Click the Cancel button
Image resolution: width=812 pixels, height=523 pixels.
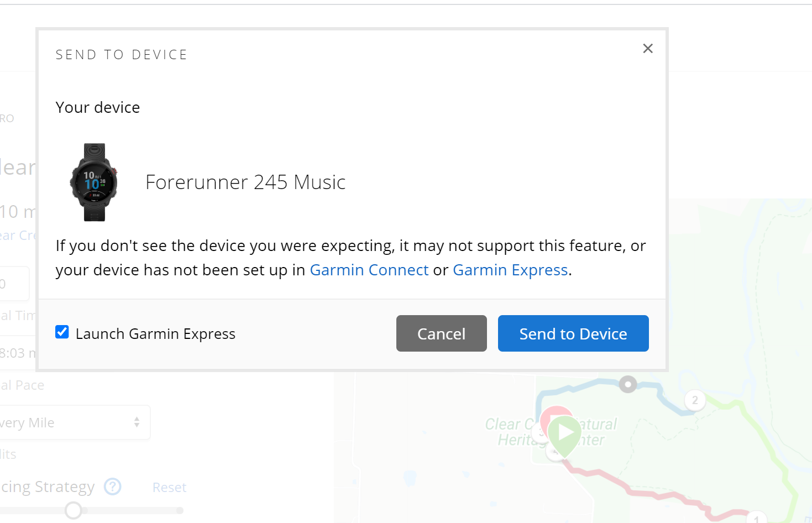click(x=441, y=333)
